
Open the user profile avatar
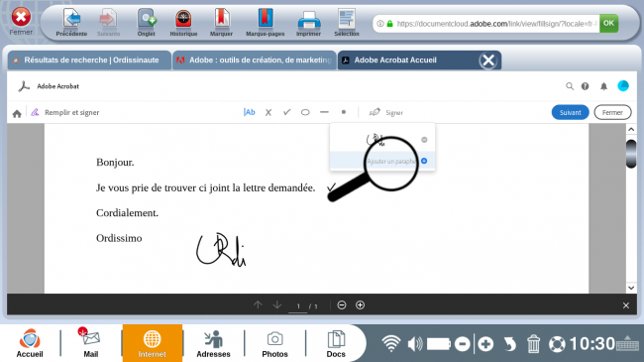pos(623,85)
